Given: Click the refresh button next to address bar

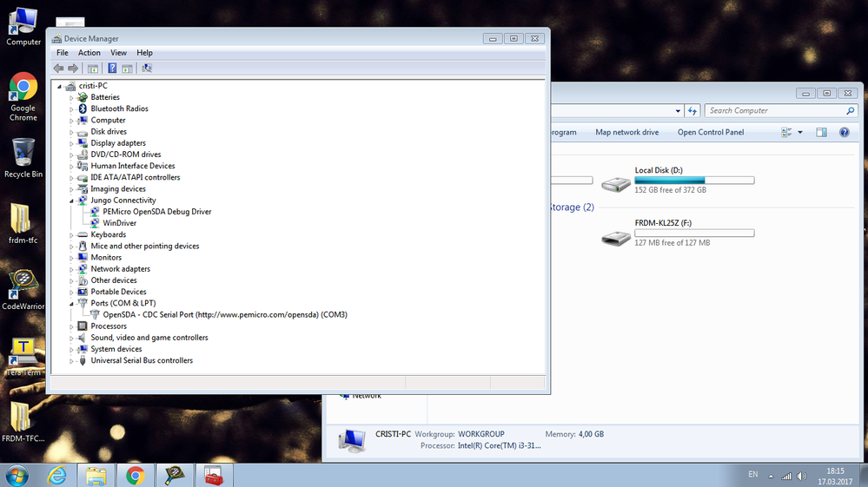Looking at the screenshot, I should pyautogui.click(x=692, y=110).
